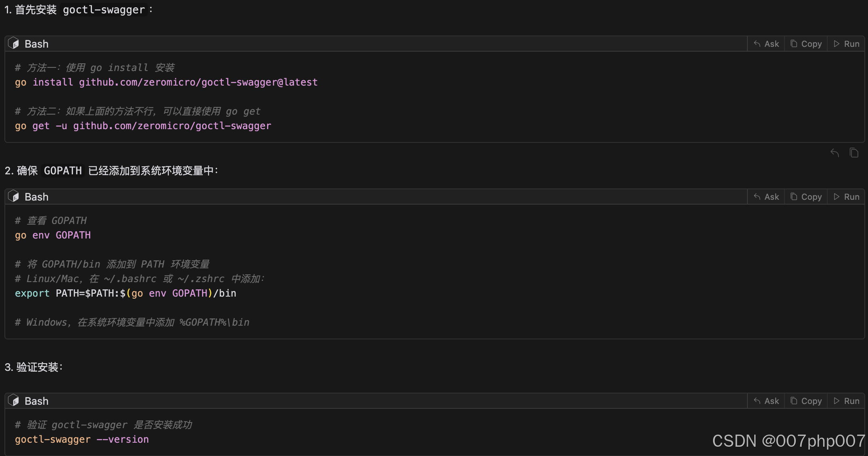Viewport: 868px width, 456px height.
Task: Click the Bash icon of the first block
Action: [x=14, y=44]
